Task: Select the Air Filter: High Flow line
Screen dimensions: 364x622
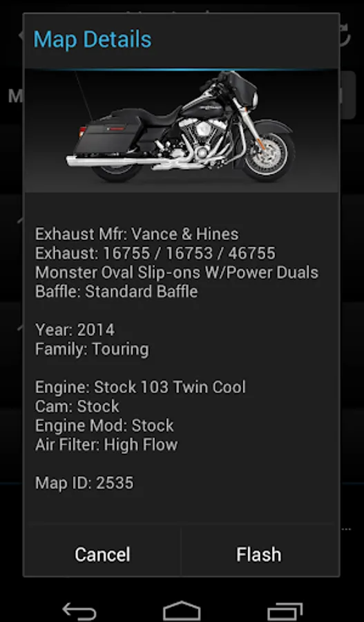Action: (x=106, y=444)
